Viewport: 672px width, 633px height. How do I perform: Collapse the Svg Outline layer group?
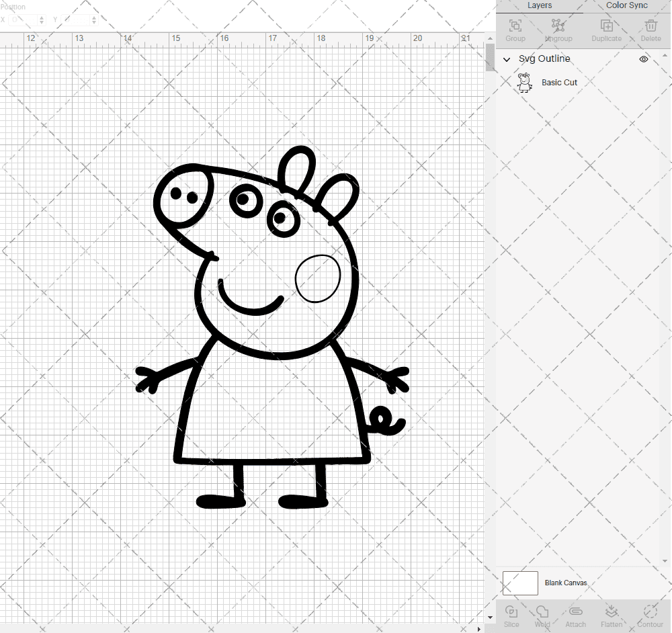506,59
